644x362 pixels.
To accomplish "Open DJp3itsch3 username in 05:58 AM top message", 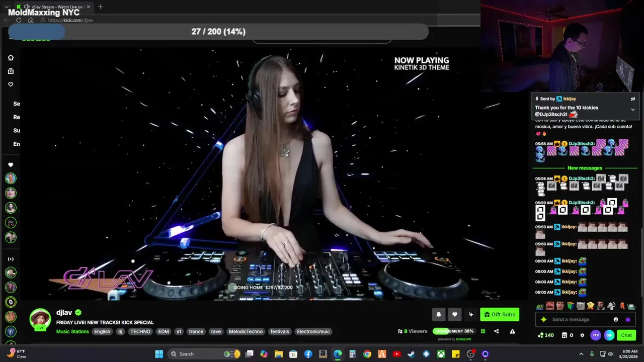I will tap(582, 144).
